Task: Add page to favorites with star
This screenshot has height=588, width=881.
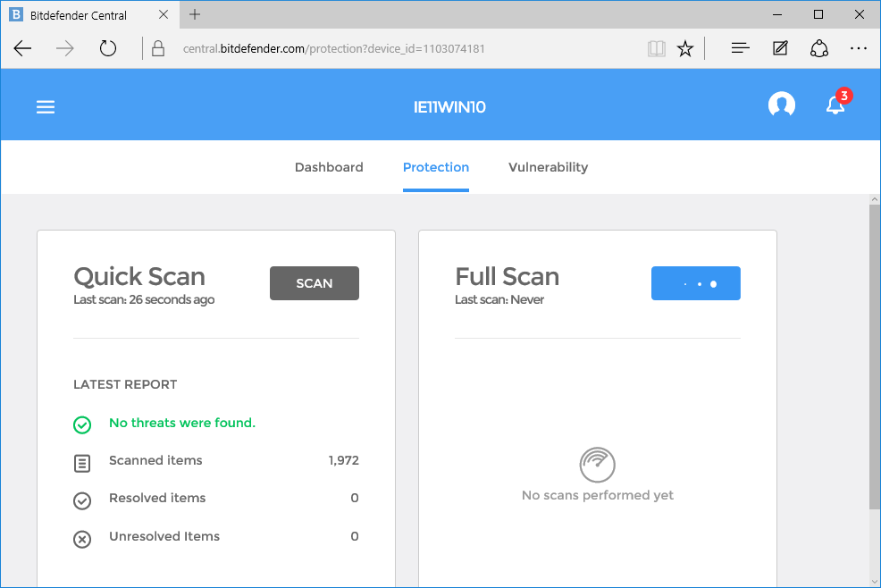Action: click(x=685, y=49)
